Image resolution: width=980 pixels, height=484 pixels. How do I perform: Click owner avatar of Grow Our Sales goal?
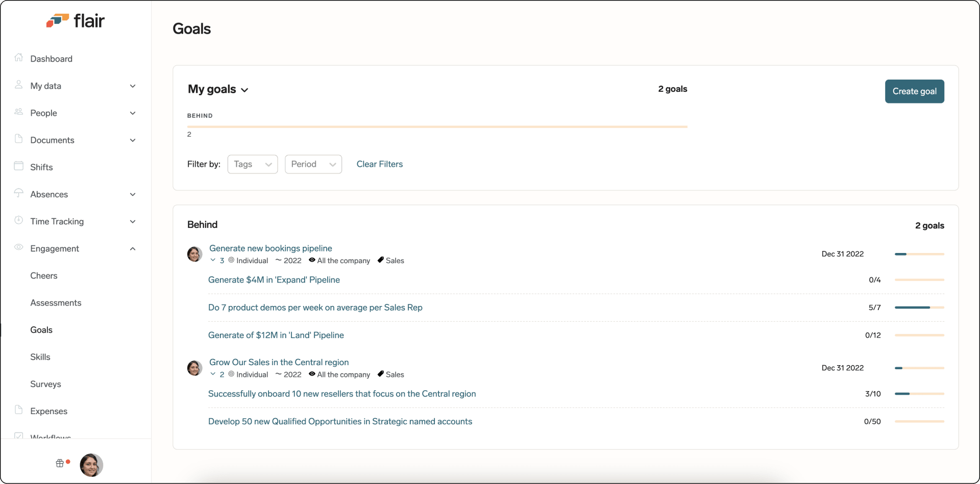coord(194,368)
